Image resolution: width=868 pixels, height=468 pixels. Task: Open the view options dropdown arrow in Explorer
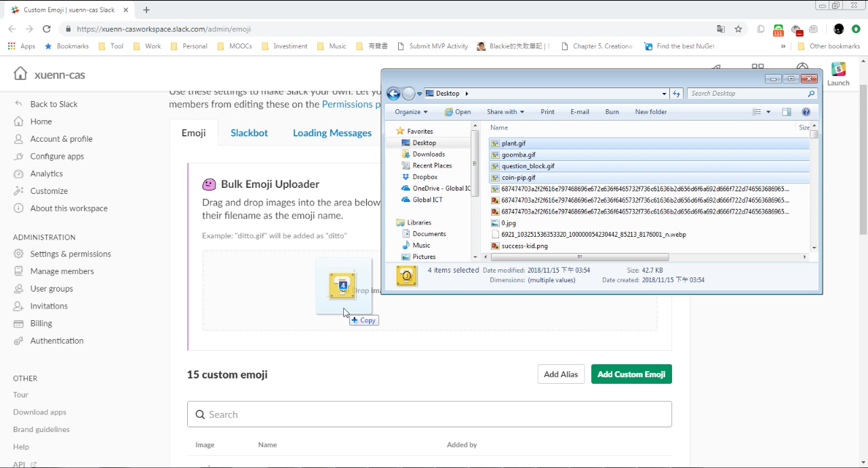click(x=768, y=112)
